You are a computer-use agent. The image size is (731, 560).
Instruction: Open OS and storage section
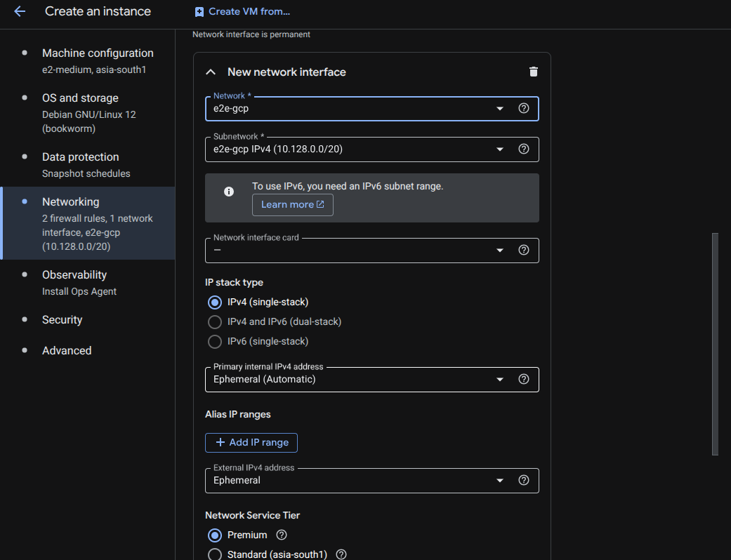pos(89,113)
